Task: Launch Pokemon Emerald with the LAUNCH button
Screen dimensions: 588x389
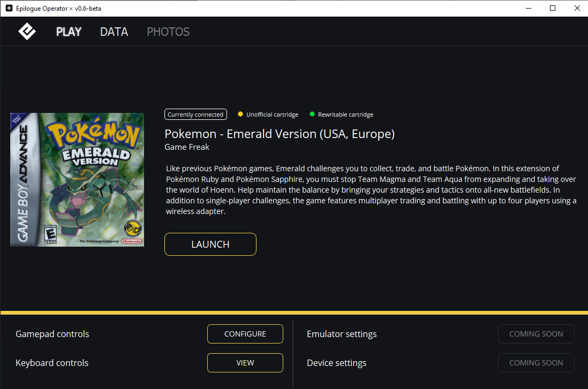Action: click(x=210, y=245)
